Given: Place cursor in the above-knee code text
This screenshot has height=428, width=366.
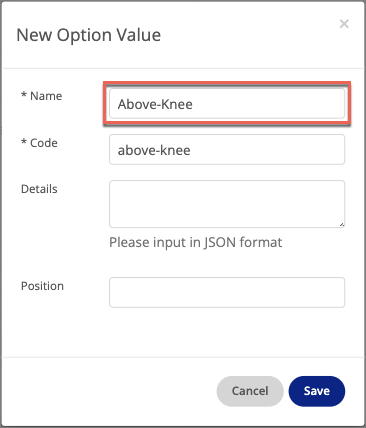Looking at the screenshot, I should (x=154, y=150).
